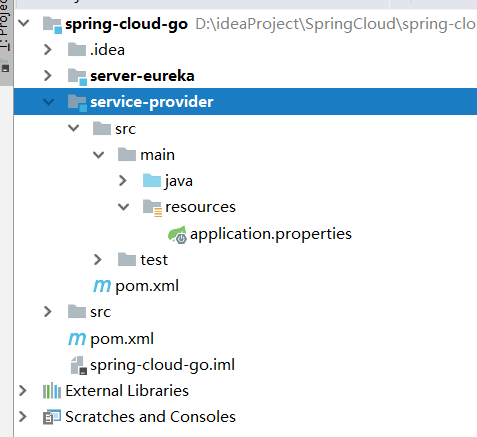
Task: Collapse the resources folder chevron
Action: click(x=123, y=207)
